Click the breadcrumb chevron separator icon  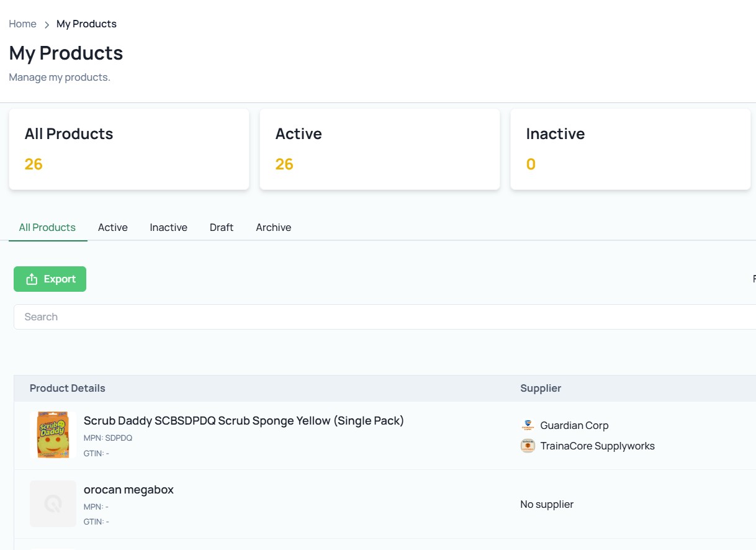(x=47, y=24)
